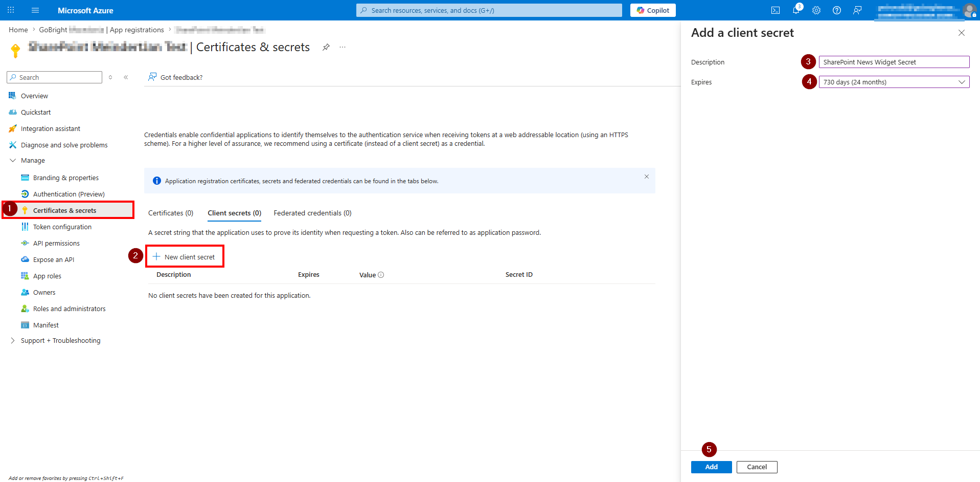Open API permissions in sidebar
This screenshot has width=980, height=482.
pos(56,243)
